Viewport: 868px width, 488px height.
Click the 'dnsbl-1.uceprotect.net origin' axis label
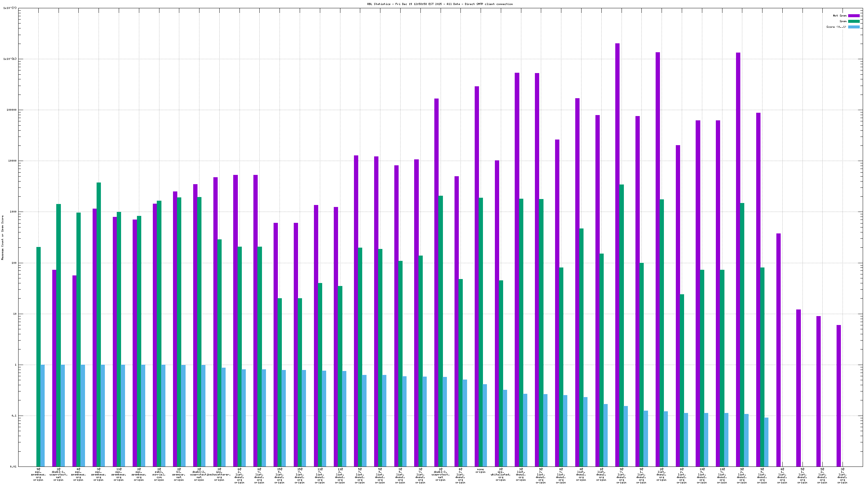point(58,474)
